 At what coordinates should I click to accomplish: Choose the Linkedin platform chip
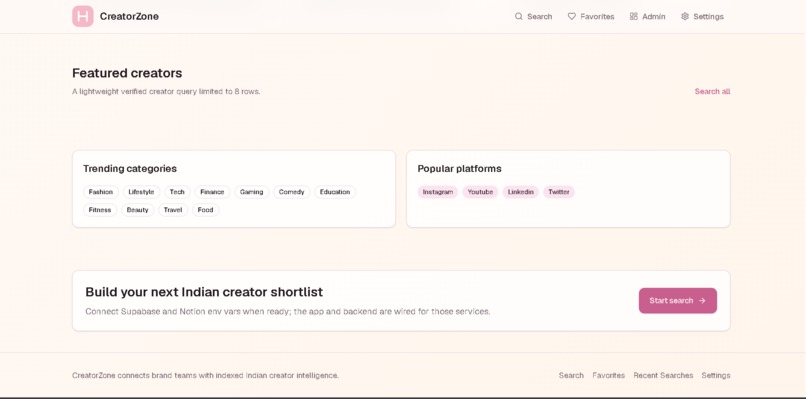point(521,192)
